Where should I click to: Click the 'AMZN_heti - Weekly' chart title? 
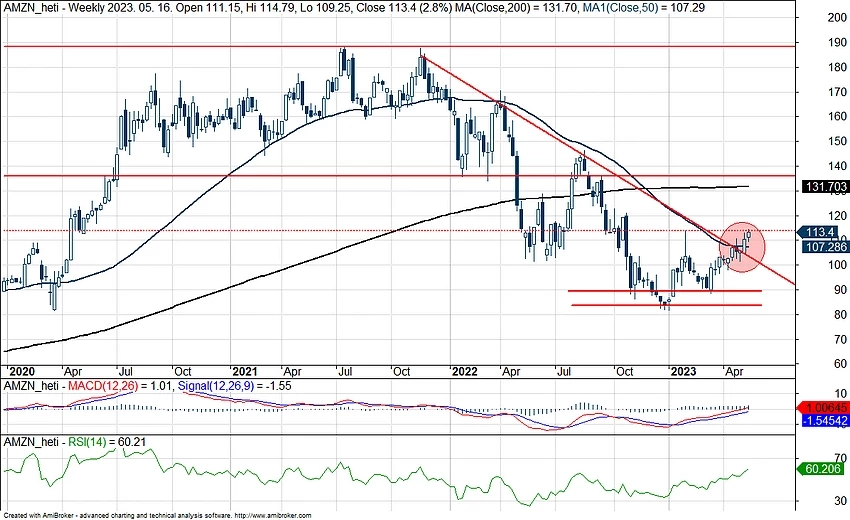coord(53,8)
